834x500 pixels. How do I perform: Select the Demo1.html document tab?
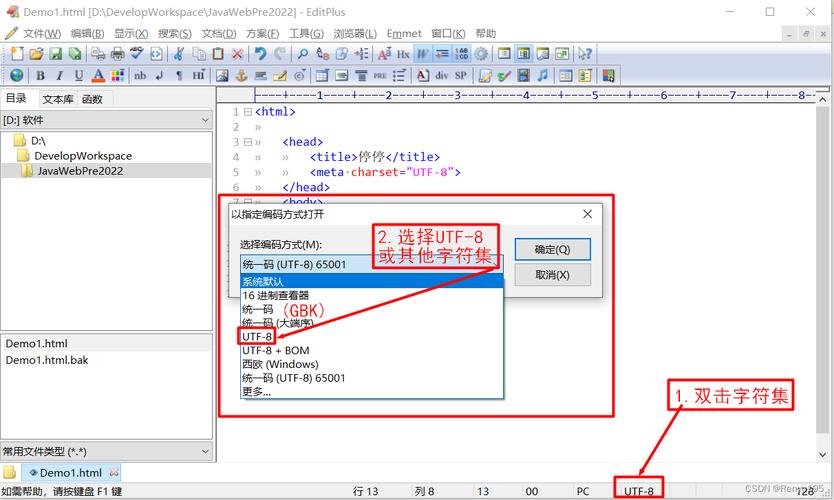point(70,472)
